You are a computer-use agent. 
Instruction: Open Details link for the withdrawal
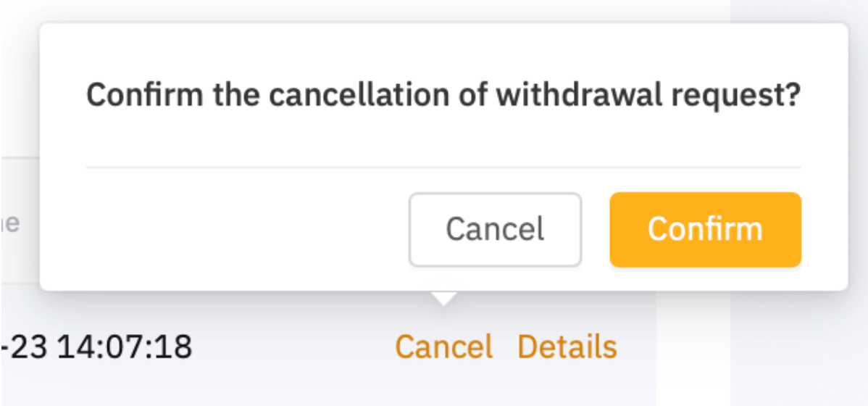tap(567, 347)
